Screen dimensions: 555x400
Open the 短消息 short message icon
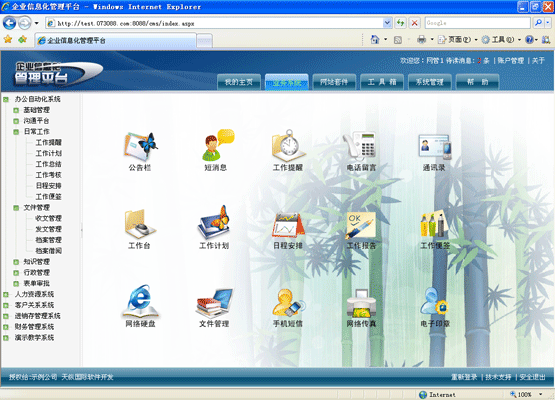click(x=217, y=145)
